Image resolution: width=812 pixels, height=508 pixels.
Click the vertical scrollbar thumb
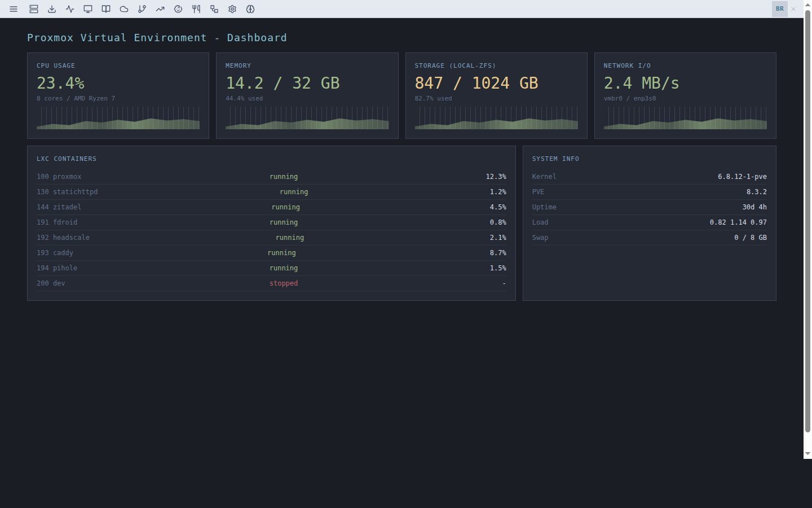808,221
